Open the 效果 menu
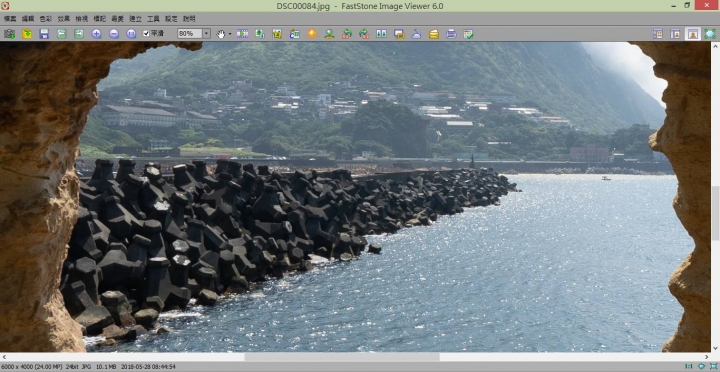The height and width of the screenshot is (372, 720). (x=64, y=19)
